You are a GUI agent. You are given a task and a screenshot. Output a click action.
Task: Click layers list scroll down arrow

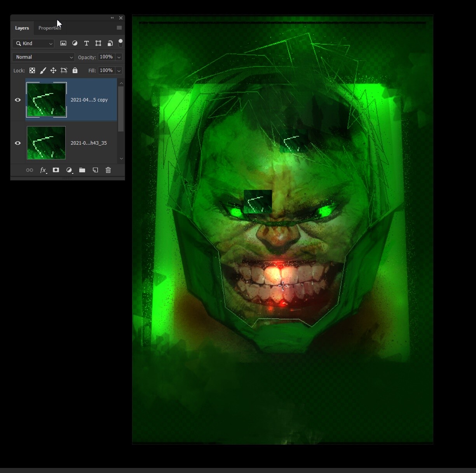coord(121,158)
